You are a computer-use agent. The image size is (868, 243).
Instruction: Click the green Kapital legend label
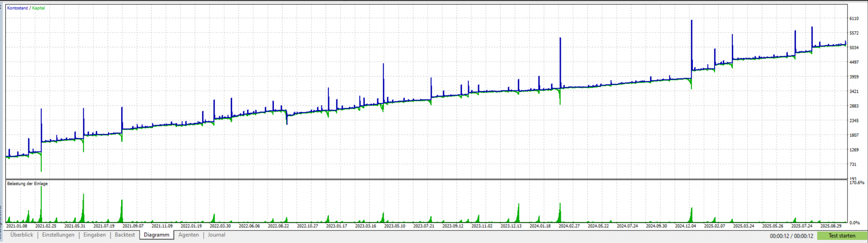pyautogui.click(x=38, y=8)
